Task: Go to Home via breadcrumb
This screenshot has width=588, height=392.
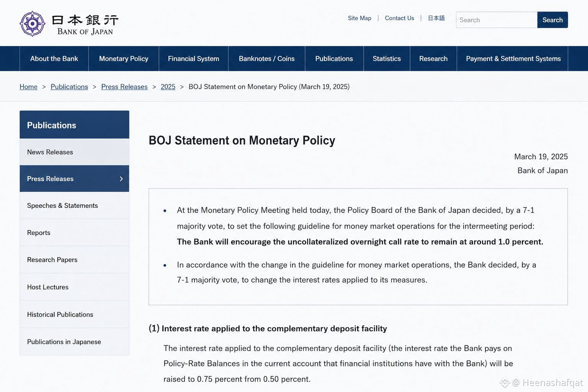Action: coord(28,87)
